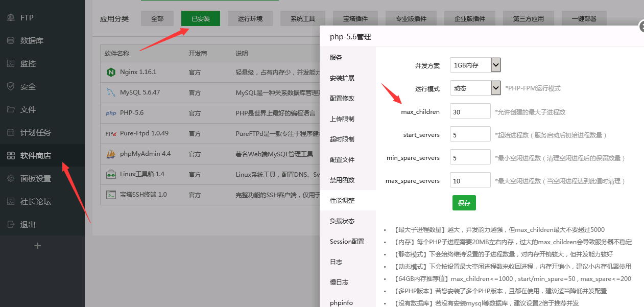644x307 pixels.
Task: Click the min_spare_servers input field
Action: [x=470, y=157]
